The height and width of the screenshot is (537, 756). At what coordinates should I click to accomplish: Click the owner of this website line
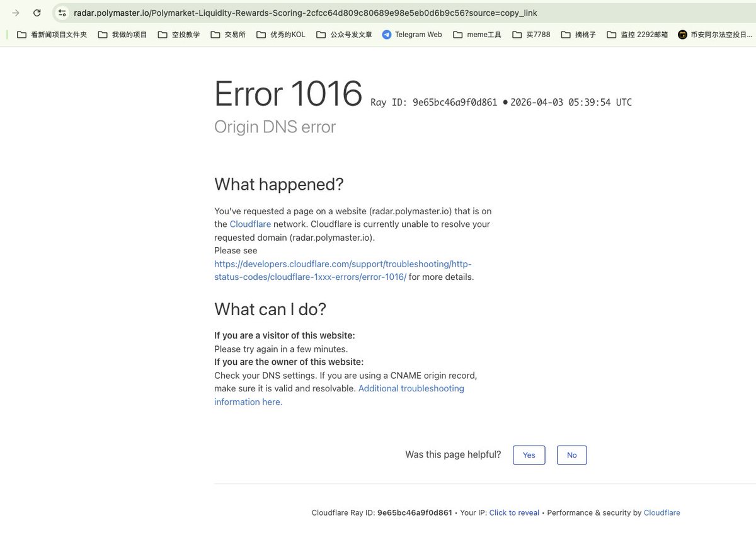tap(289, 362)
